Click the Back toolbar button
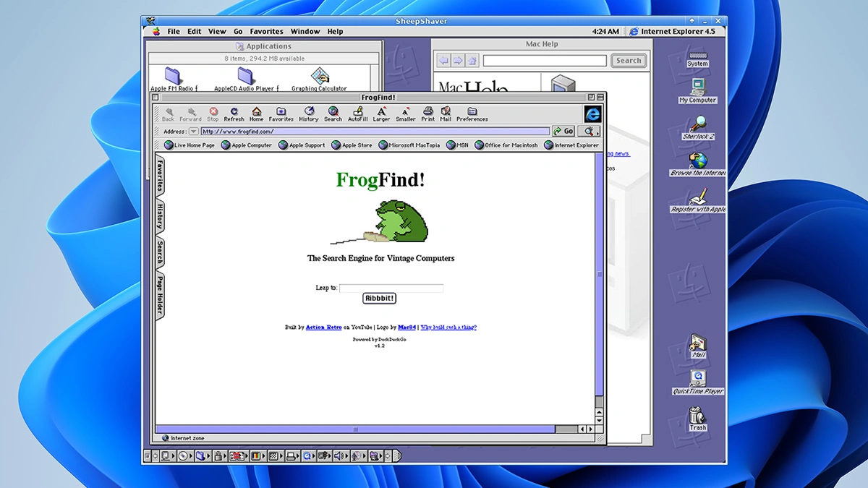 [168, 114]
